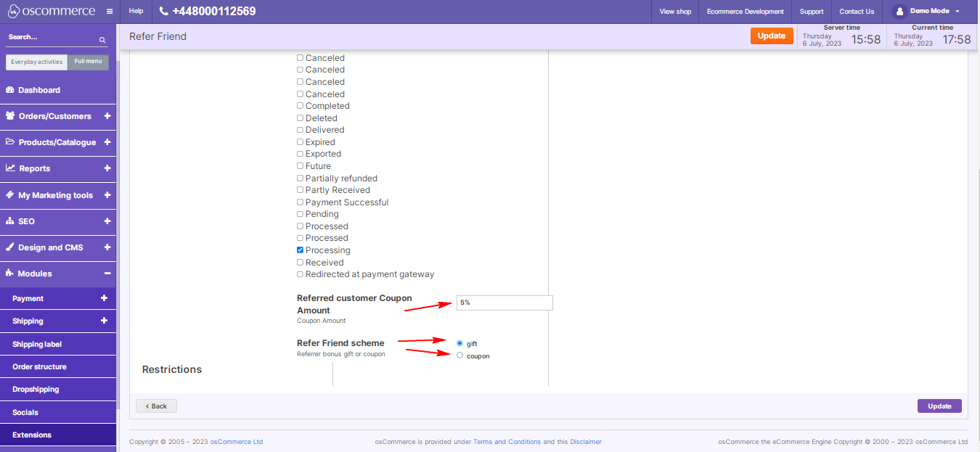Viewport: 980px width, 452px height.
Task: Check the Exported status checkbox
Action: (300, 154)
